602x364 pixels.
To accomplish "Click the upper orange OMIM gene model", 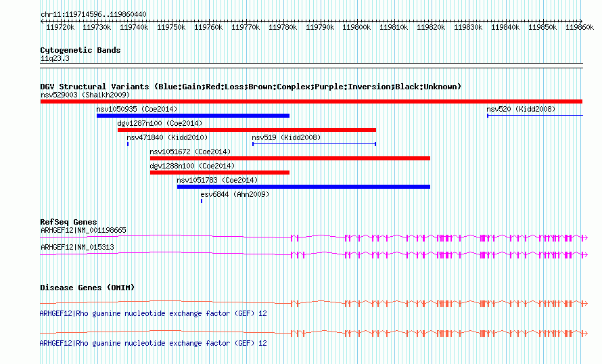I will click(x=314, y=304).
